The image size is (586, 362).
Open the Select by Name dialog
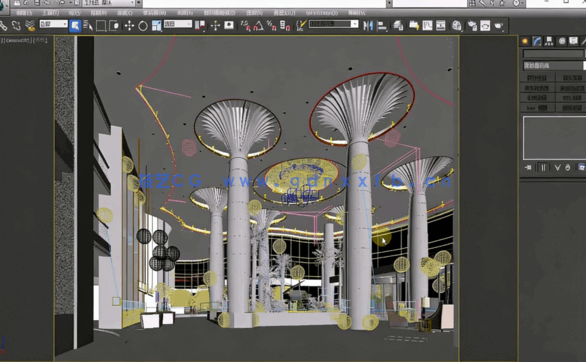pyautogui.click(x=88, y=25)
